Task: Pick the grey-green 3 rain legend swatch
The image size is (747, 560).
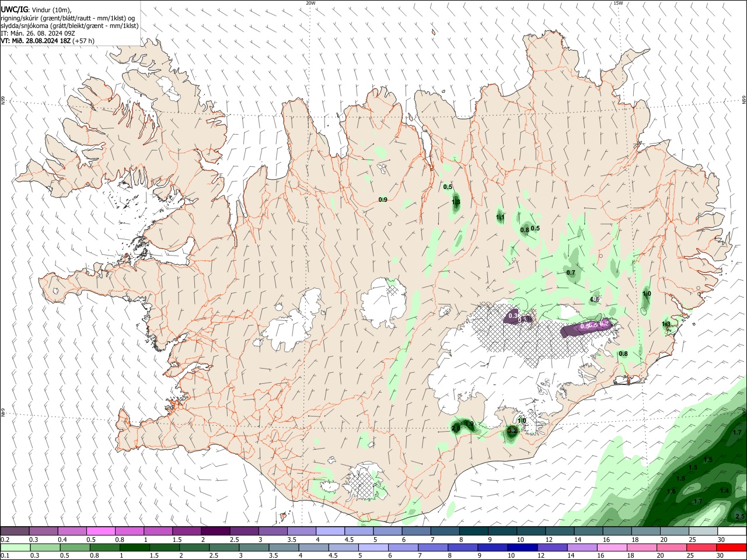Action: [x=253, y=547]
